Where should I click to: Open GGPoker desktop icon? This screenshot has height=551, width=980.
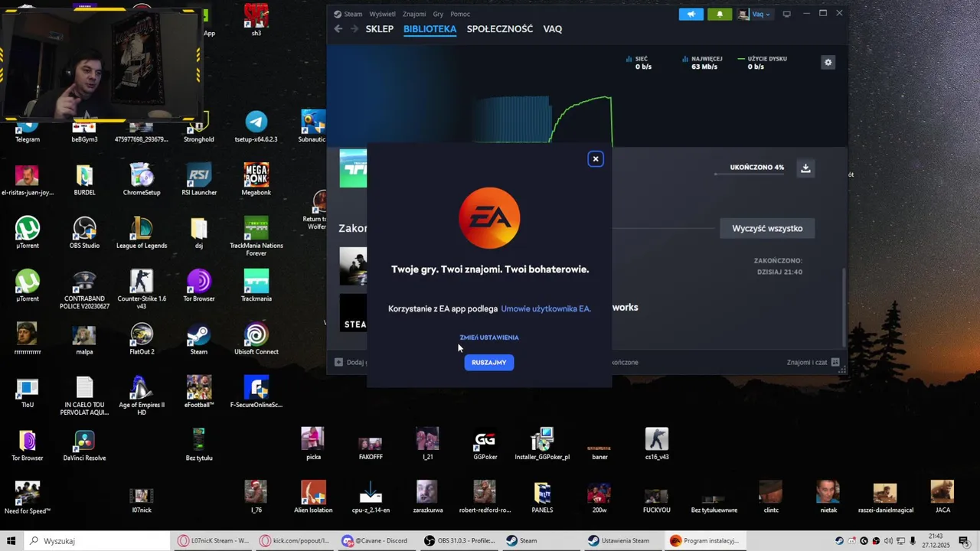pos(485,444)
